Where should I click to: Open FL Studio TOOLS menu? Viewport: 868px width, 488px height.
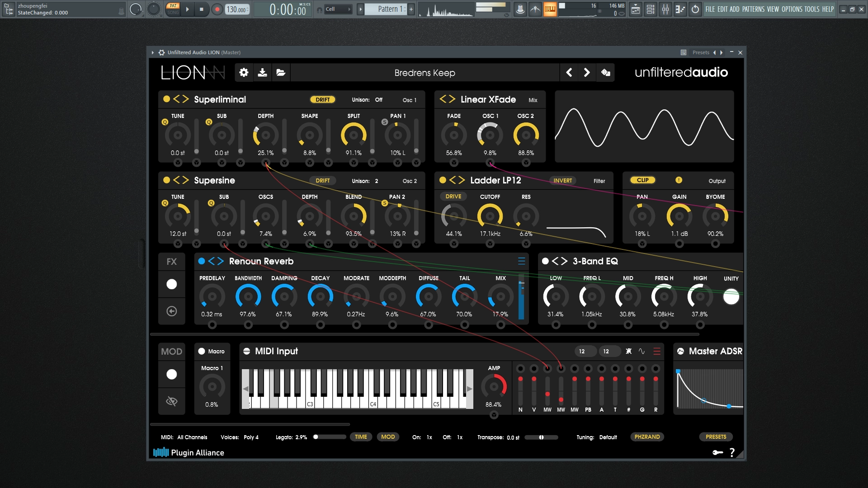[812, 9]
